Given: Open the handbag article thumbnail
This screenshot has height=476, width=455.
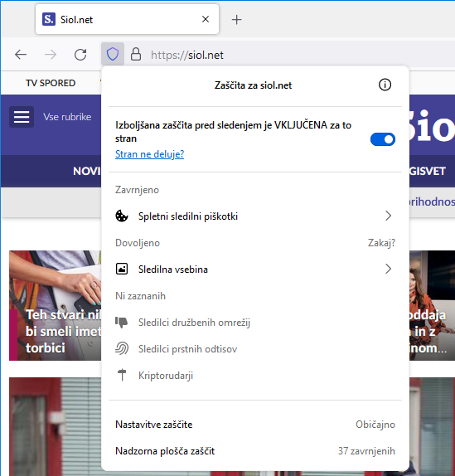Looking at the screenshot, I should point(55,305).
